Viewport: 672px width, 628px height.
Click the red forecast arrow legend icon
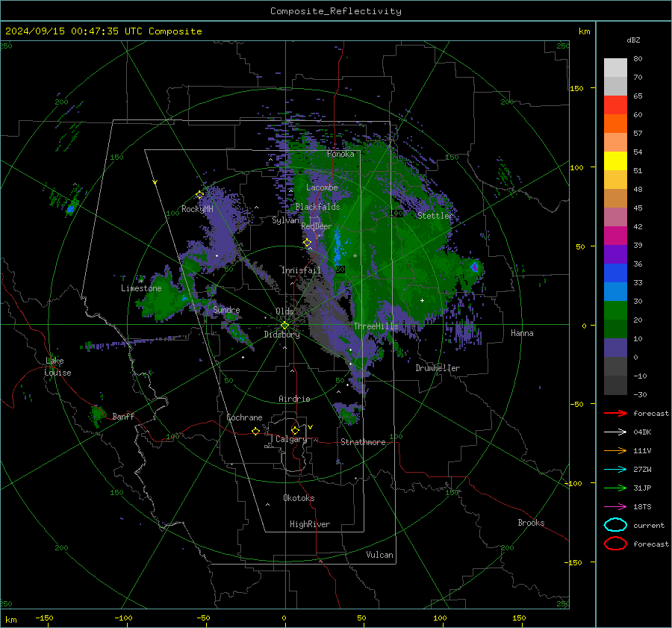coord(615,413)
